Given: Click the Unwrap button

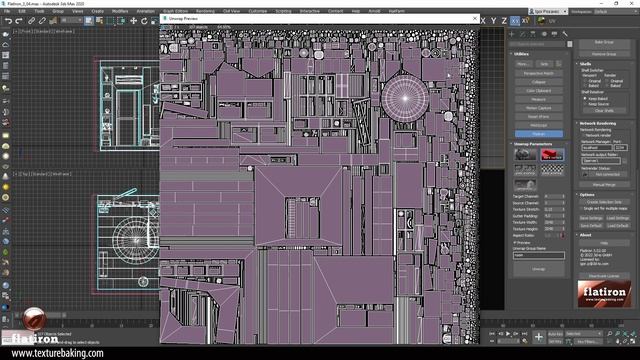Looking at the screenshot, I should coord(539,269).
